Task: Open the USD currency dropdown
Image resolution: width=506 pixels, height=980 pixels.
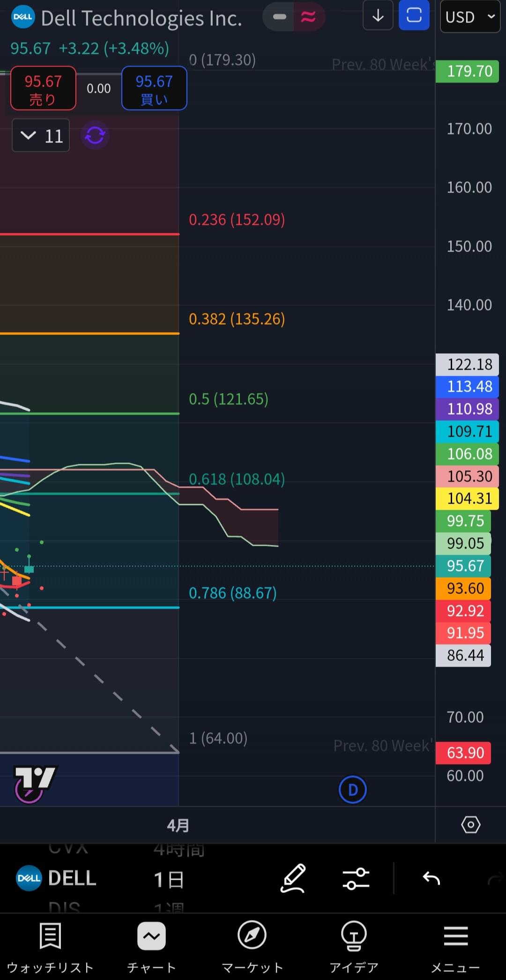Action: (x=470, y=17)
